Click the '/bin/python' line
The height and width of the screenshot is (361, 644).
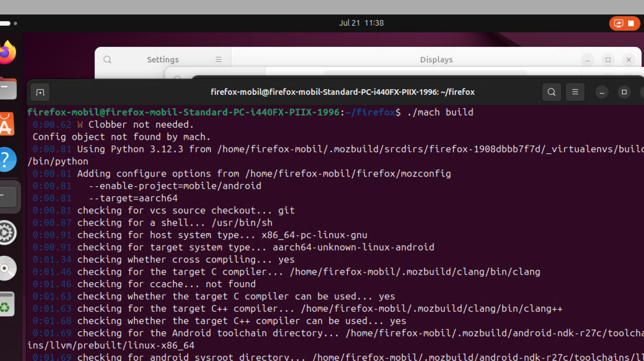[58, 161]
